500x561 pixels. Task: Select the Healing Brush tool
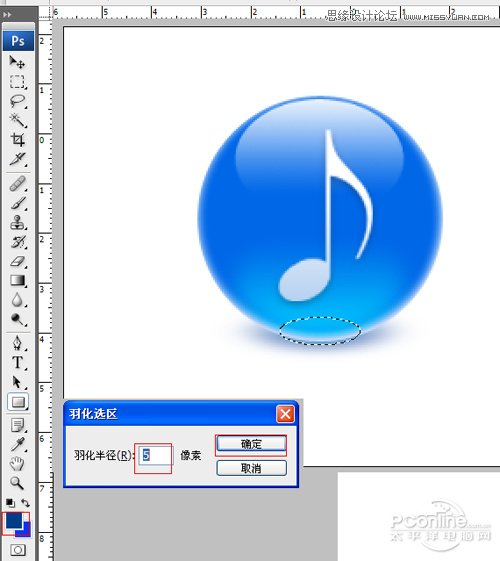(x=17, y=184)
